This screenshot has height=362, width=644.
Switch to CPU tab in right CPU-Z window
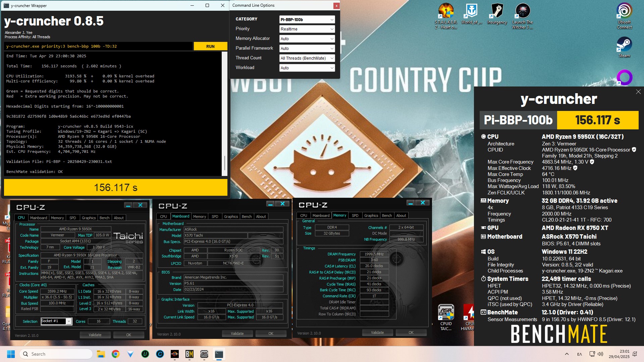pos(304,216)
